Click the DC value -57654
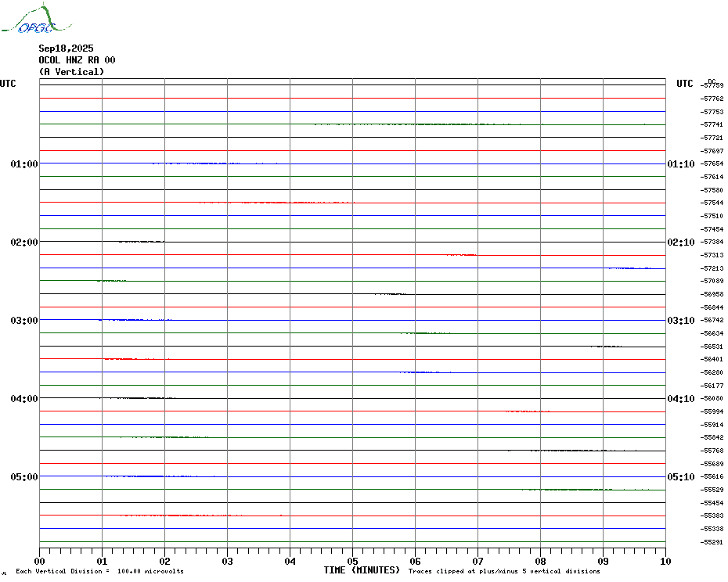 (712, 163)
